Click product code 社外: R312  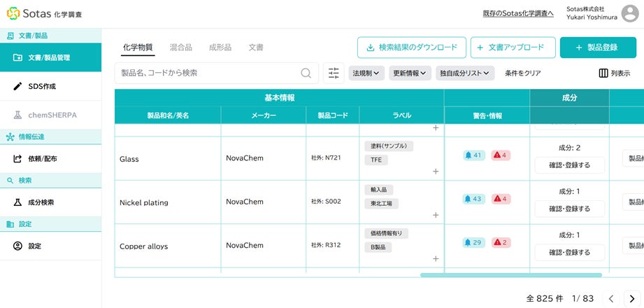coord(326,245)
